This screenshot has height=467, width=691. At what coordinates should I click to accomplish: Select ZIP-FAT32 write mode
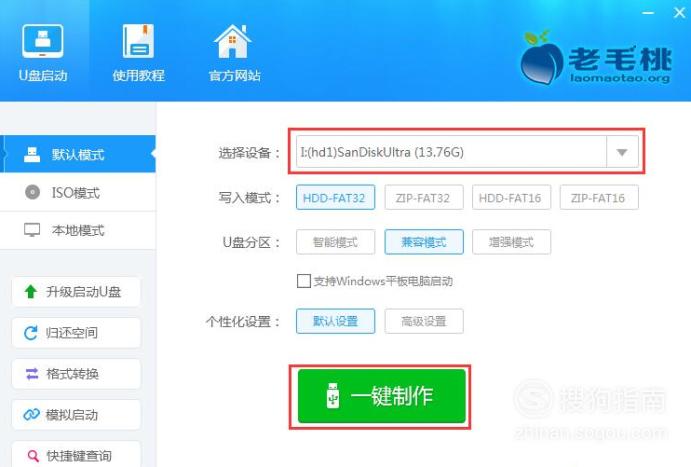[424, 197]
